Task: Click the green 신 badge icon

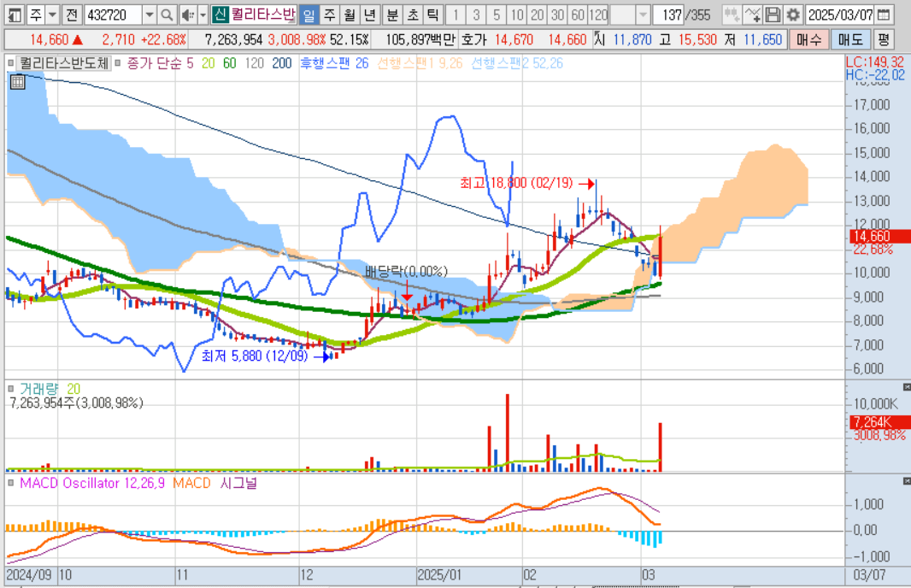Action: pos(220,15)
